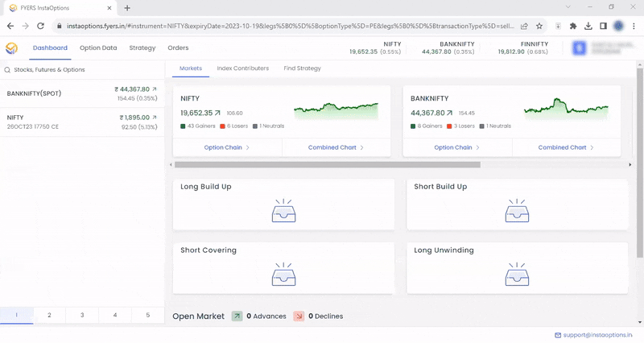Click the support email envelope icon
Image resolution: width=644 pixels, height=343 pixels.
[x=558, y=335]
